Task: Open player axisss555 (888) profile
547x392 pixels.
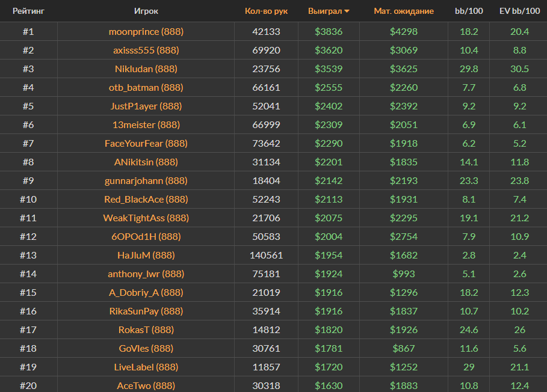Action: coord(146,50)
